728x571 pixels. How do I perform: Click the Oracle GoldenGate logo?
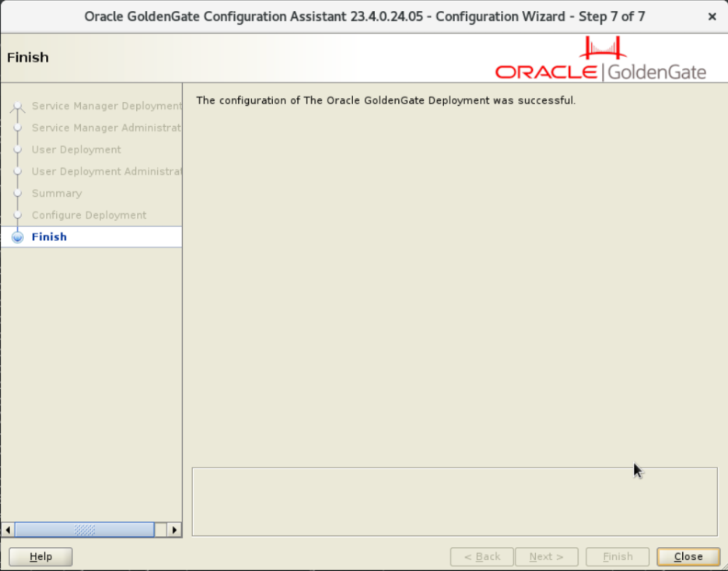600,59
